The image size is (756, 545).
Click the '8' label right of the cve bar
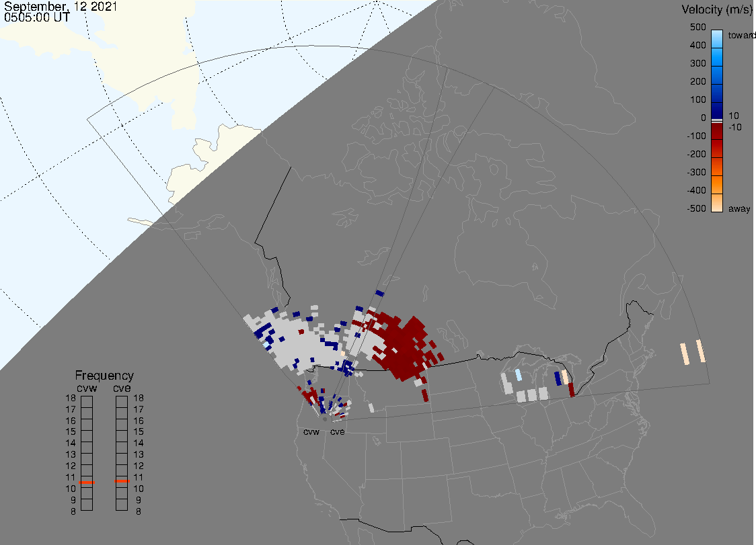coord(139,511)
